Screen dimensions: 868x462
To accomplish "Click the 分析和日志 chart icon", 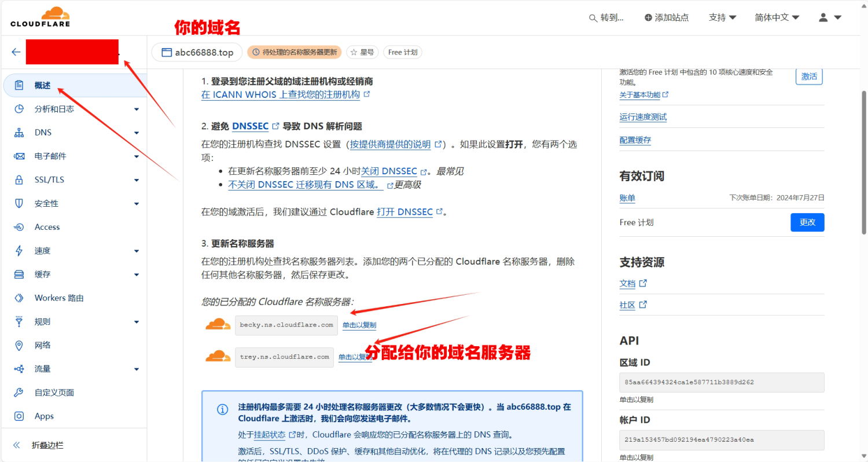I will tap(19, 109).
